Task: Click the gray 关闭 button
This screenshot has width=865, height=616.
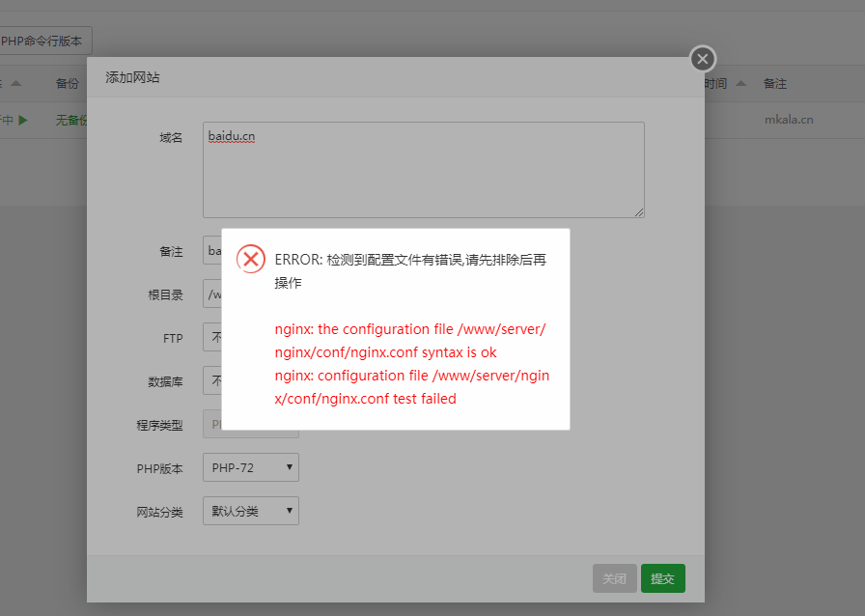Action: (615, 578)
